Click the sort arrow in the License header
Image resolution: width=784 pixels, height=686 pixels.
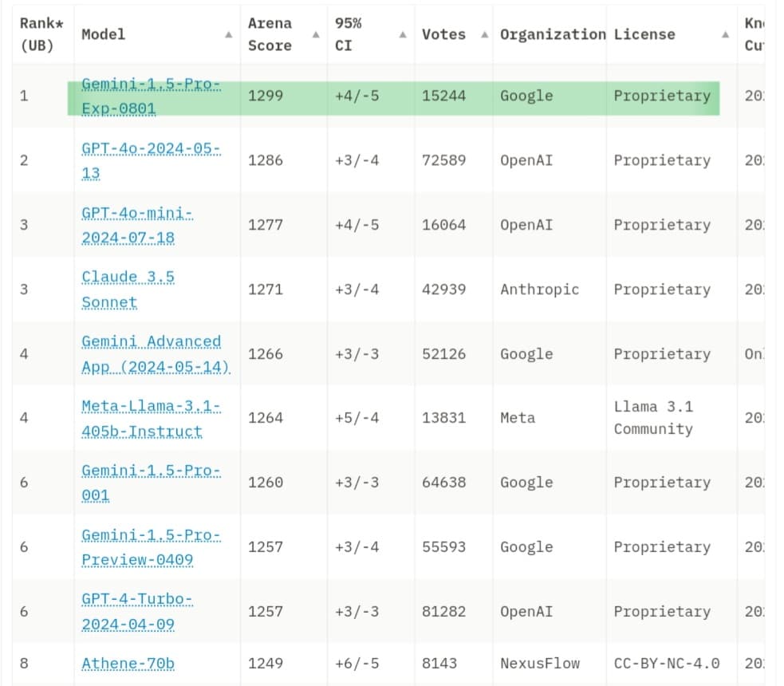(x=725, y=35)
